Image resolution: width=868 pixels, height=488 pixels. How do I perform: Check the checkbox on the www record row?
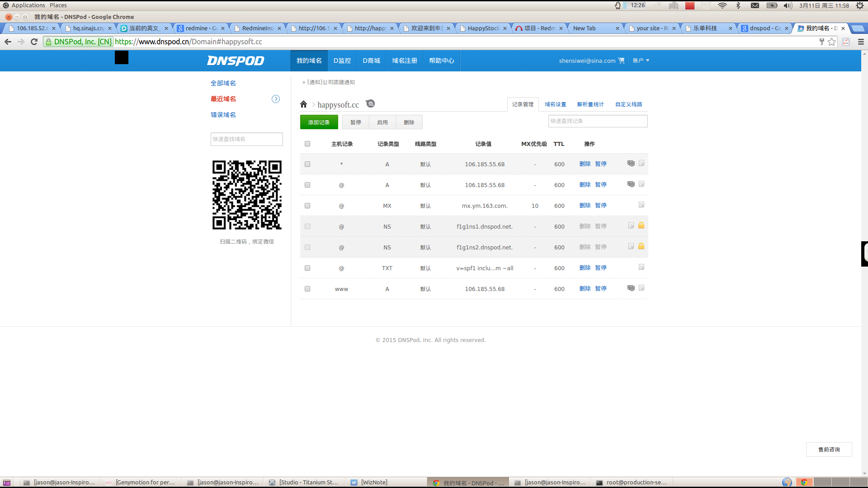(x=307, y=289)
